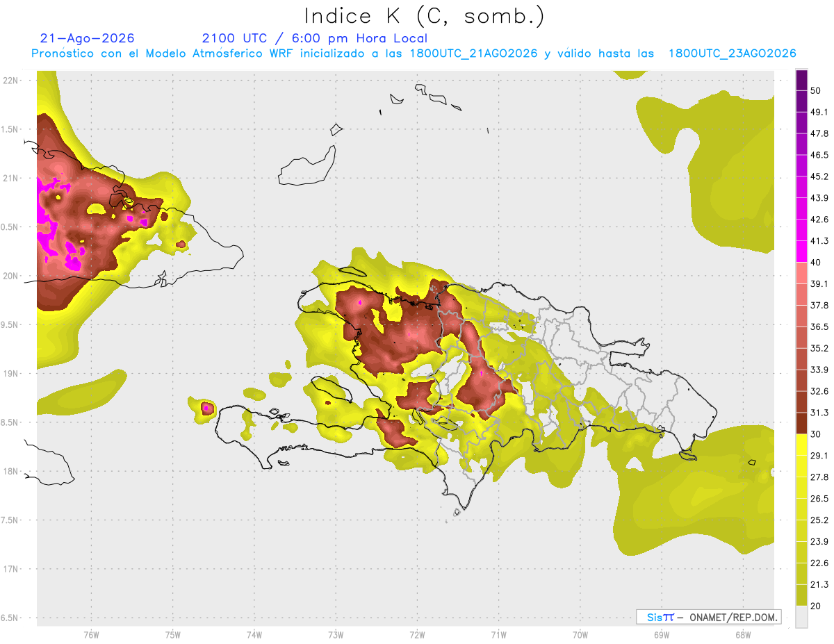The width and height of the screenshot is (834, 644).
Task: Click the longitude label '71W'
Action: (498, 634)
